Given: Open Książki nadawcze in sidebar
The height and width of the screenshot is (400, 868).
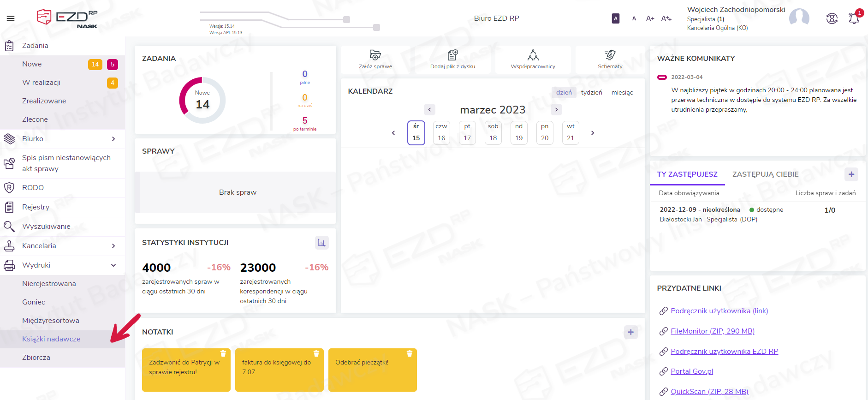Looking at the screenshot, I should [51, 339].
